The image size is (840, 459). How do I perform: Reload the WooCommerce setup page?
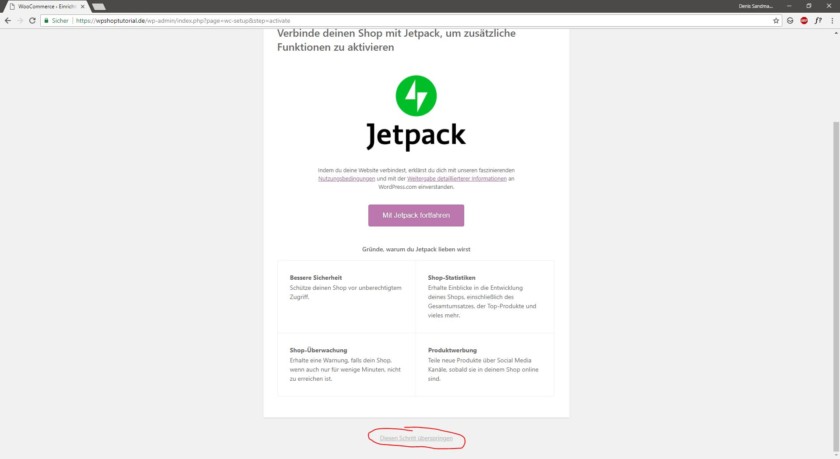(32, 20)
